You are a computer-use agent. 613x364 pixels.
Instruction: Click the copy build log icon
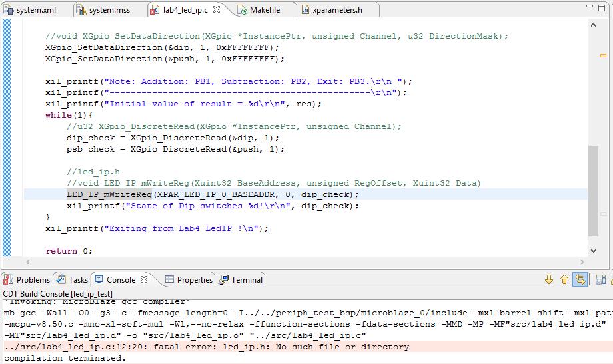coord(600,279)
